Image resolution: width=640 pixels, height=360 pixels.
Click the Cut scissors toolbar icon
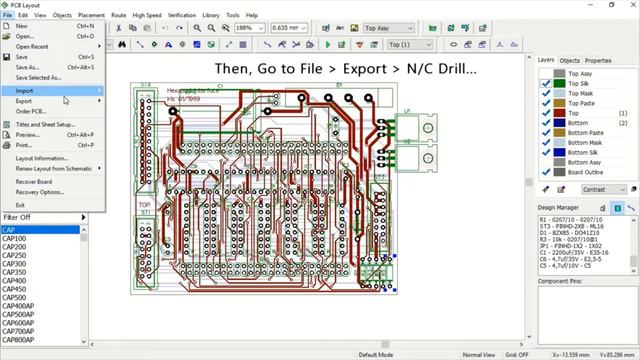pos(118,28)
